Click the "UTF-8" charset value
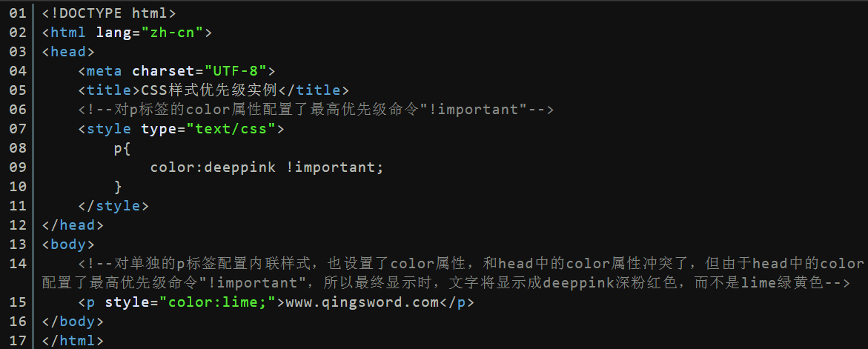The image size is (868, 349). tap(236, 71)
